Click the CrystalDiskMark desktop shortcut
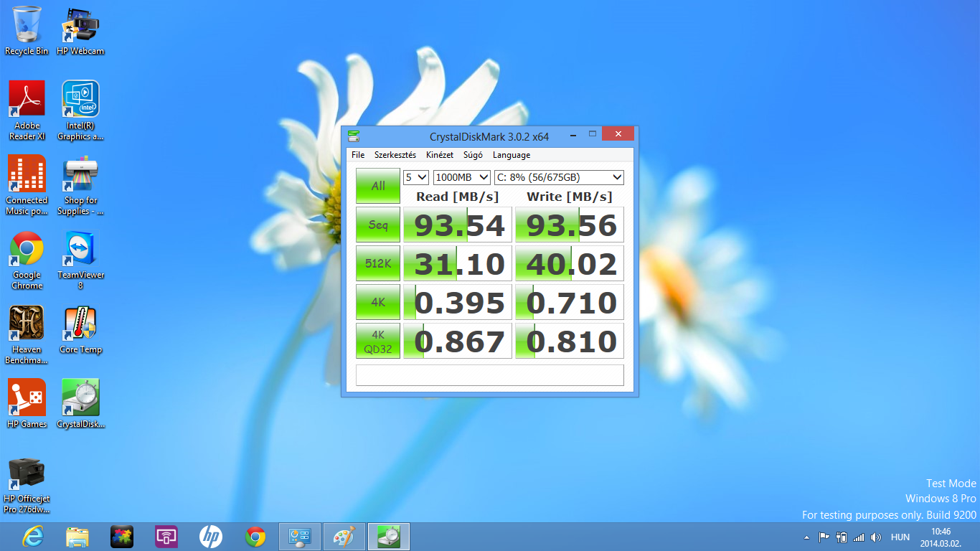The height and width of the screenshot is (551, 980). [80, 398]
